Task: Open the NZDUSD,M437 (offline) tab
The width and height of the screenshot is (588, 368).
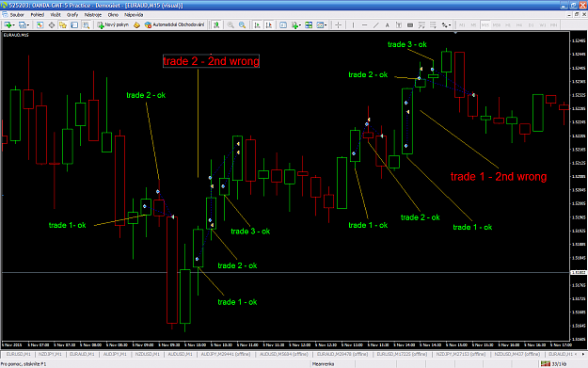Action: (517, 354)
